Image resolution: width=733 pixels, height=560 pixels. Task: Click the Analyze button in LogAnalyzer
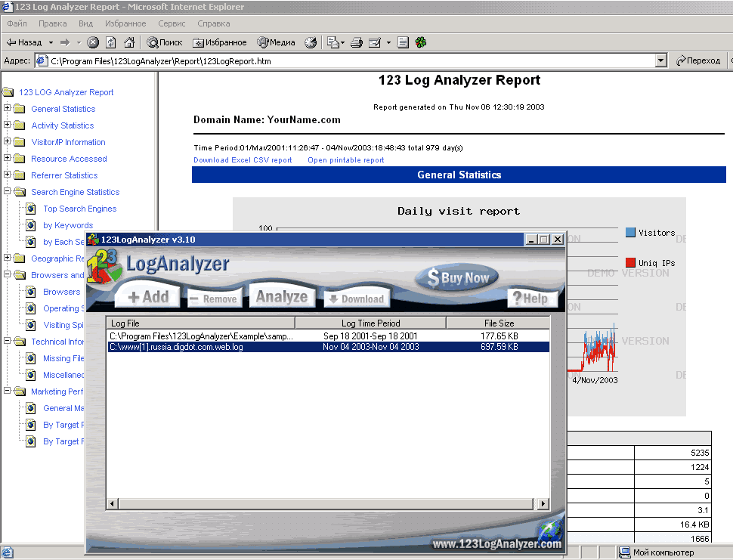pos(281,297)
